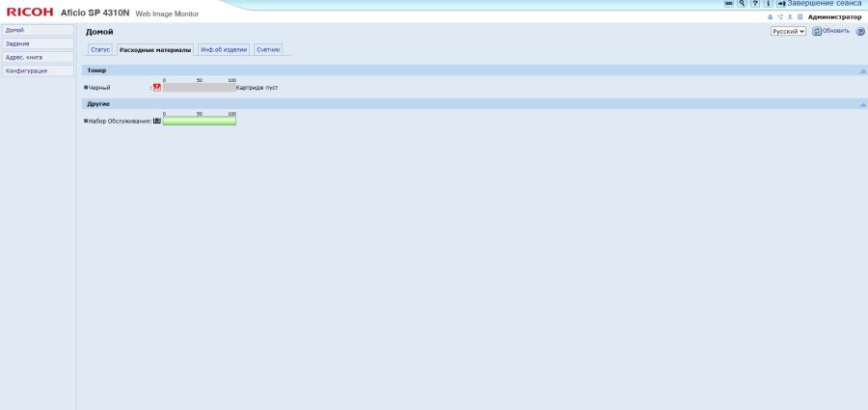Click the document icon left of Администратор
The width and height of the screenshot is (868, 410).
tap(800, 17)
